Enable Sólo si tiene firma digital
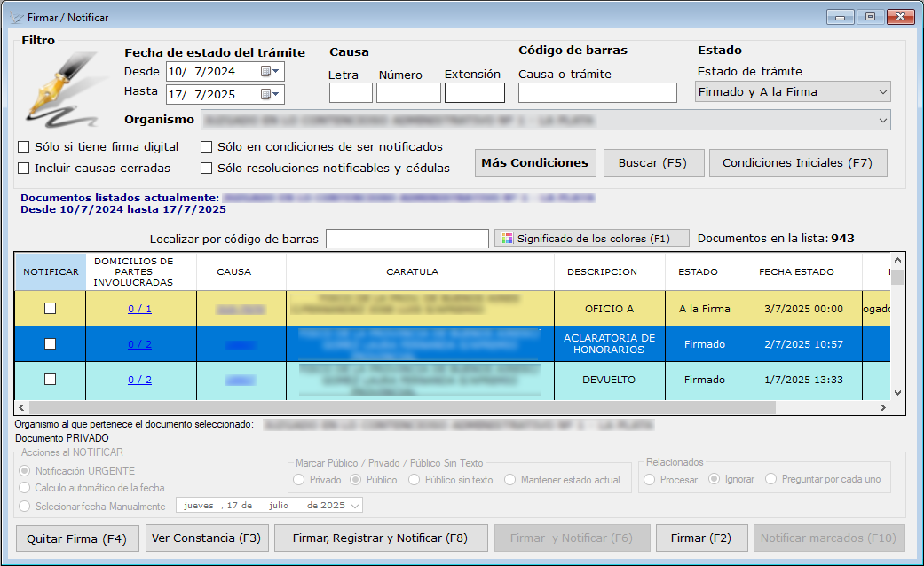 coord(25,147)
